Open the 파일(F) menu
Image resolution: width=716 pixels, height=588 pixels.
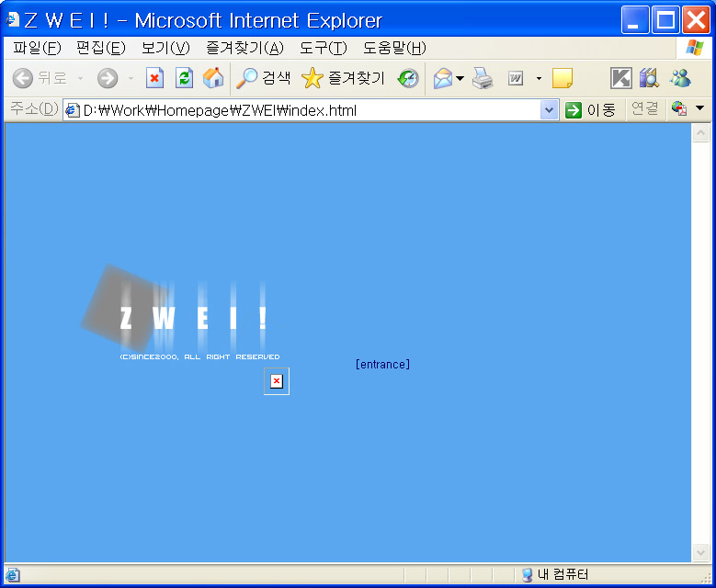pyautogui.click(x=37, y=48)
